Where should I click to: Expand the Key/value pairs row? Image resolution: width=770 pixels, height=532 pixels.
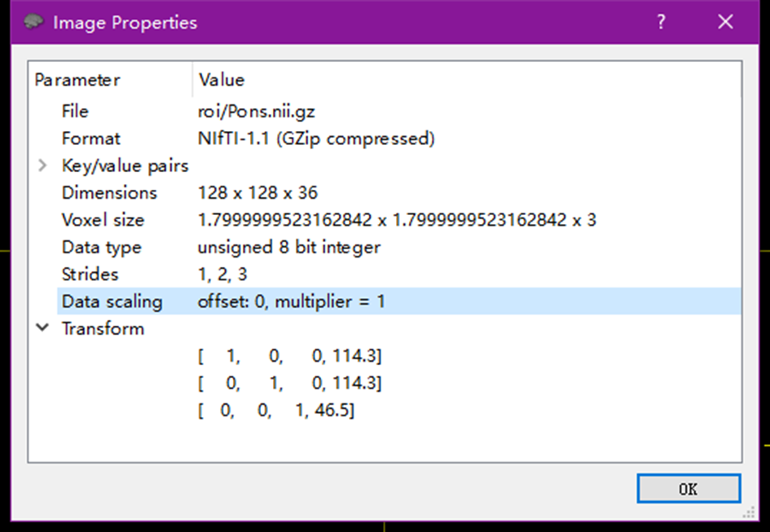[42, 166]
